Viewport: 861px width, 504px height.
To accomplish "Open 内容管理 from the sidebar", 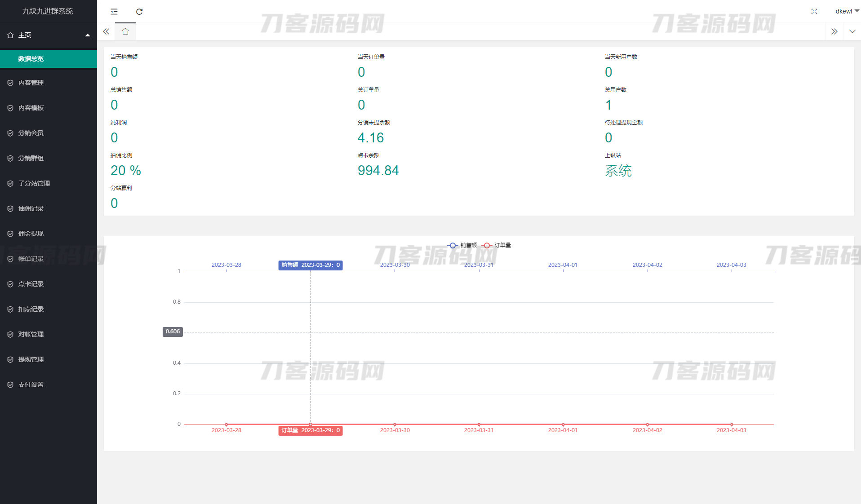I will [x=31, y=83].
